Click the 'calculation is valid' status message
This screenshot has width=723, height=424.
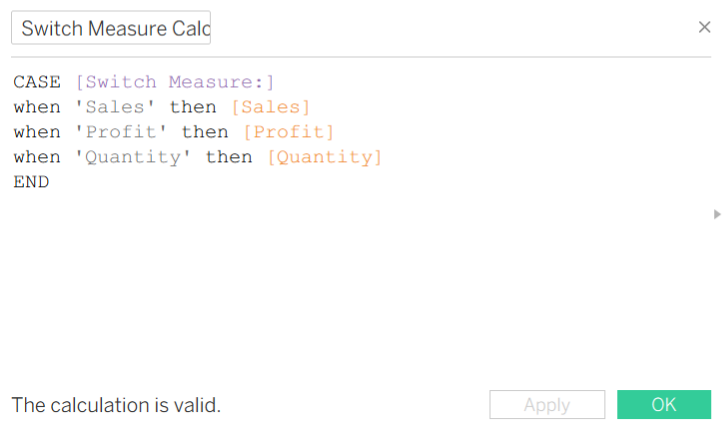pyautogui.click(x=116, y=405)
